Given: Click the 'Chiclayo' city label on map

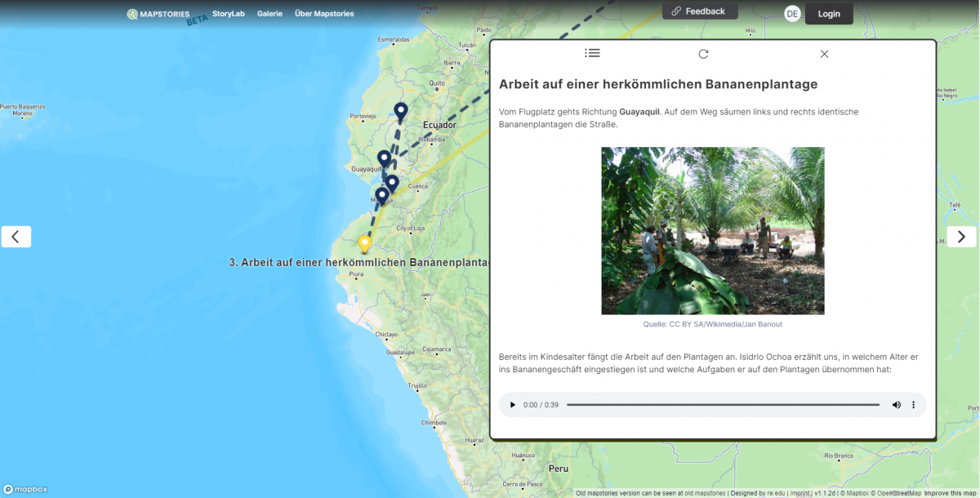Looking at the screenshot, I should click(x=386, y=335).
